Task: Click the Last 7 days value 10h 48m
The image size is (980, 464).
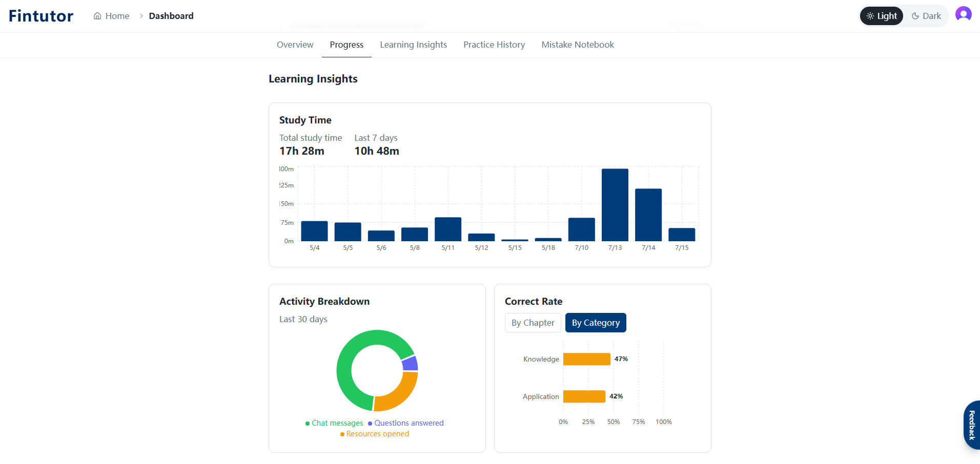Action: 377,151
